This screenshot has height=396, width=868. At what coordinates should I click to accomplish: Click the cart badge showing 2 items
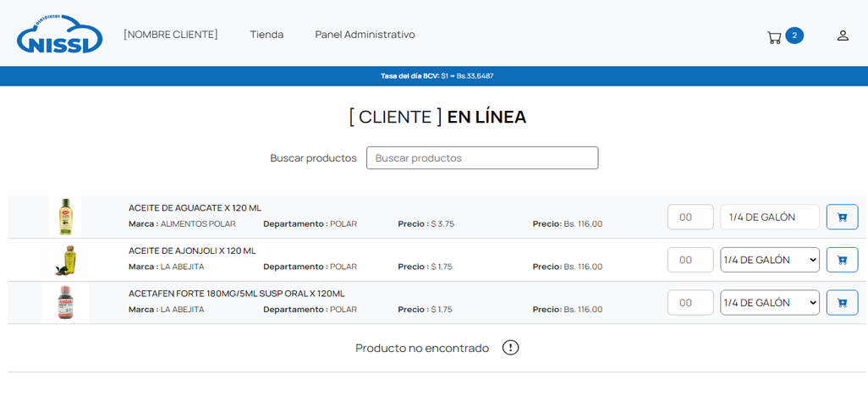(794, 36)
